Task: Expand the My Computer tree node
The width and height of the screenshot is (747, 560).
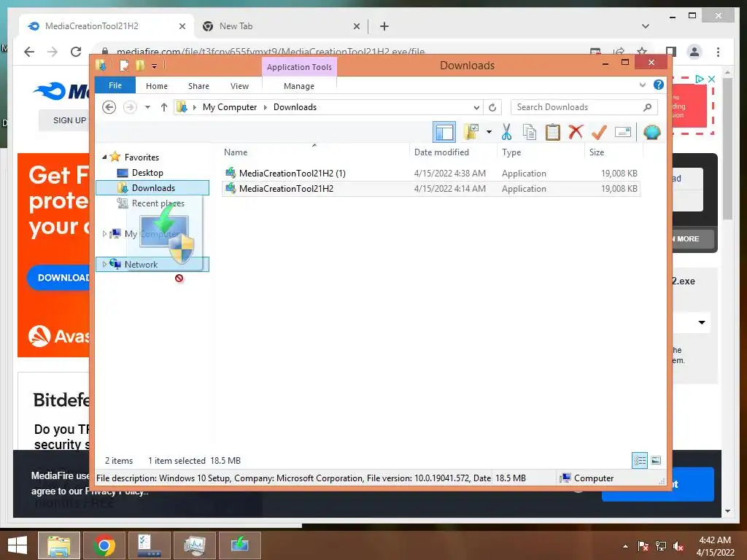Action: pos(105,233)
